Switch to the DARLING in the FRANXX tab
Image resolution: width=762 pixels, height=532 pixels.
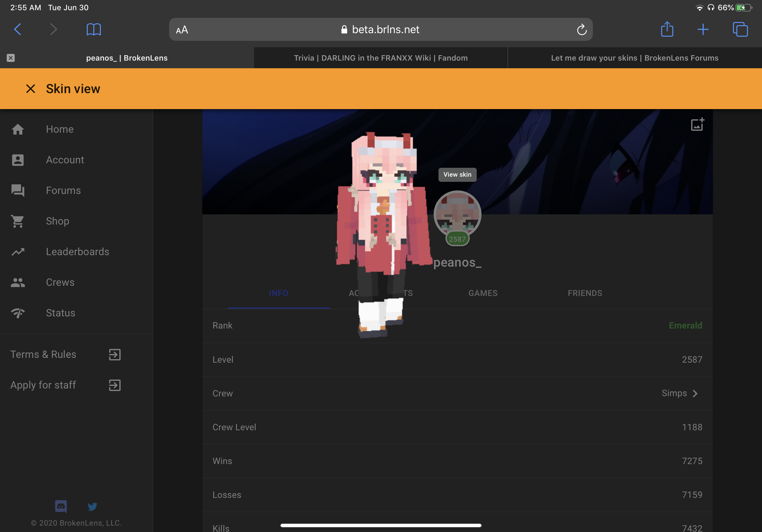[x=381, y=58]
